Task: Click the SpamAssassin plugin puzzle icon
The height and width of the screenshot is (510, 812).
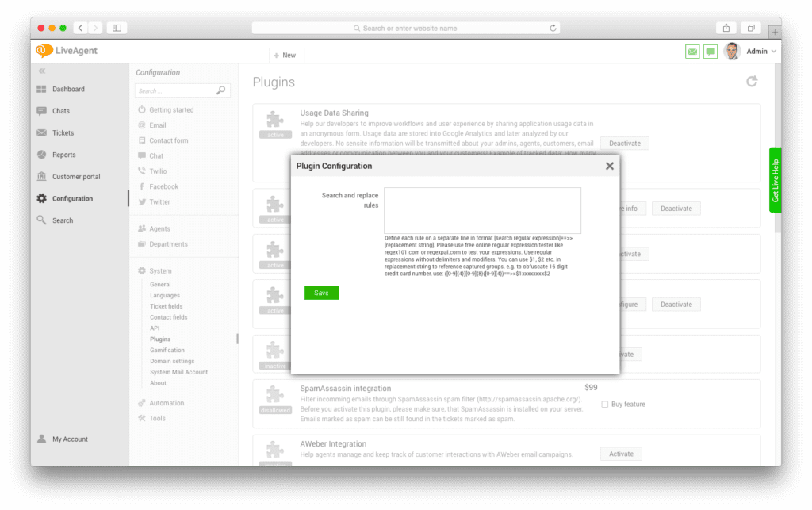Action: point(275,395)
